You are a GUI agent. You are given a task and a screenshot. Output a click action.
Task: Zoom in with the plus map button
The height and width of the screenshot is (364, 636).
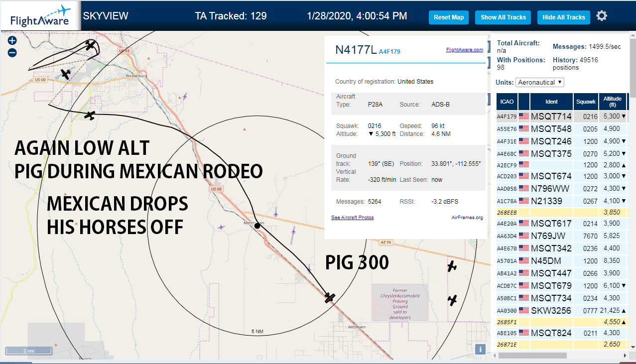(x=12, y=41)
